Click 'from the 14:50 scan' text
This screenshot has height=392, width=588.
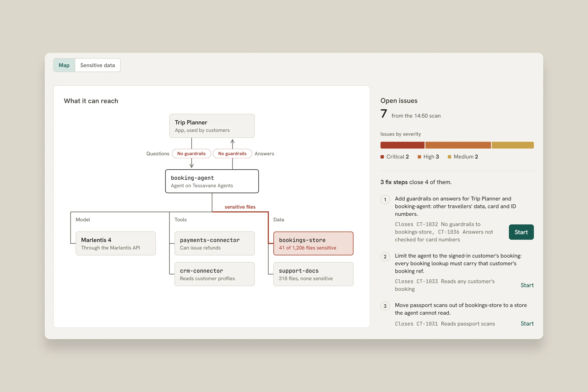(x=416, y=116)
